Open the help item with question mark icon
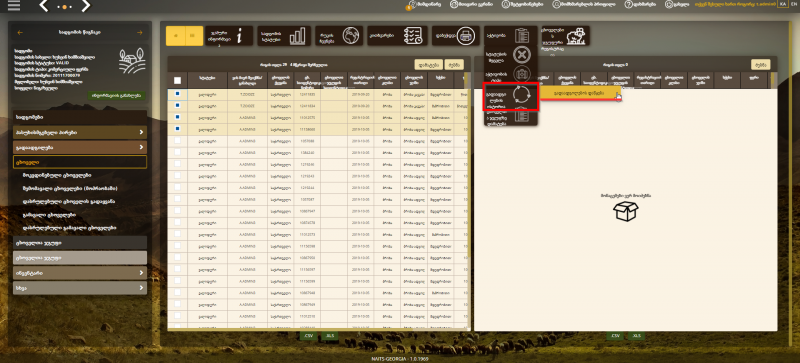The height and width of the screenshot is (363, 800). 639,4
